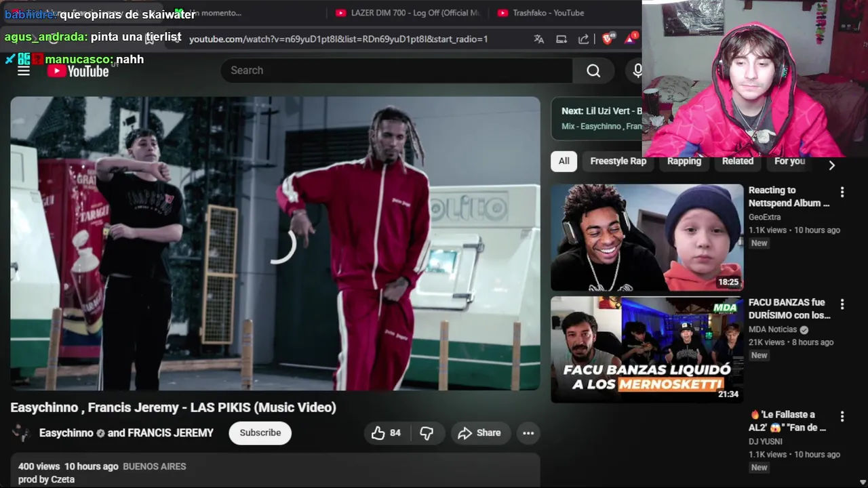Click the New badge under GeoExtra video
Screen dimensions: 868x488
(759, 243)
